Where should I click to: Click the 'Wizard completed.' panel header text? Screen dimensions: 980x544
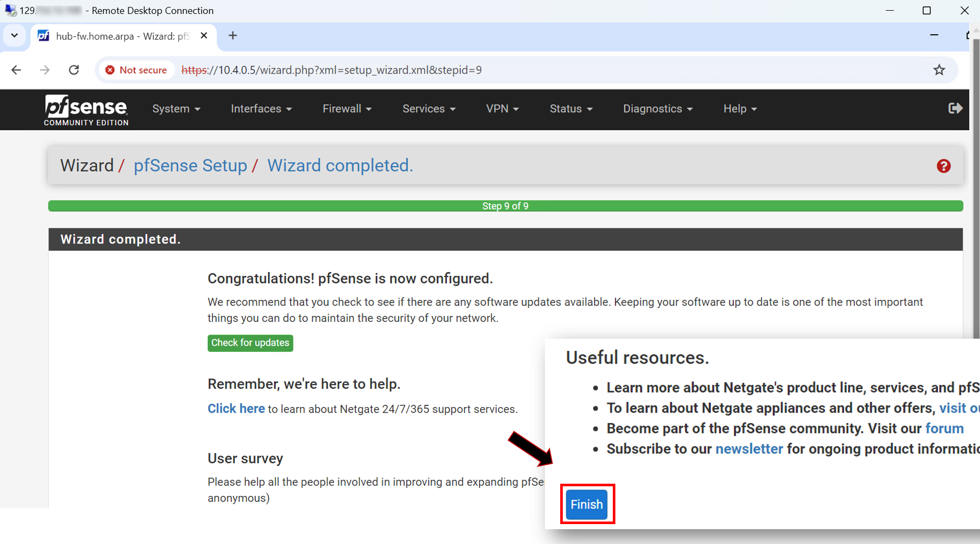121,239
